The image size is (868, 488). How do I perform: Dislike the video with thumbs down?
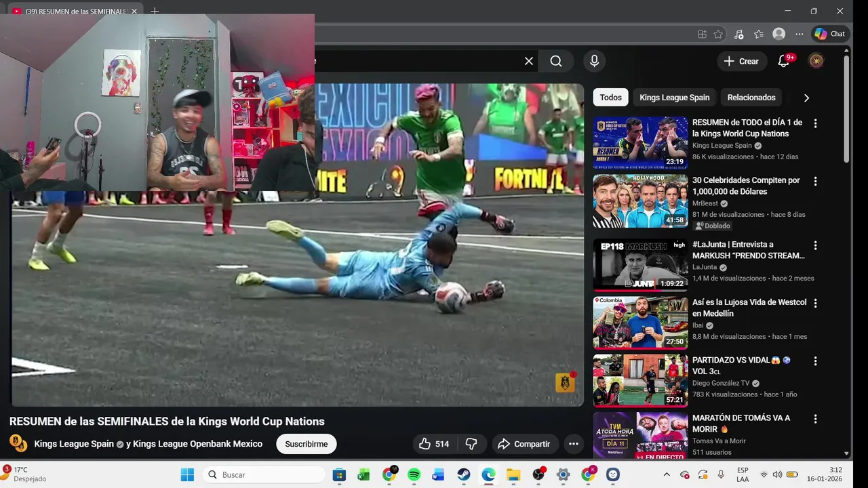pyautogui.click(x=471, y=444)
